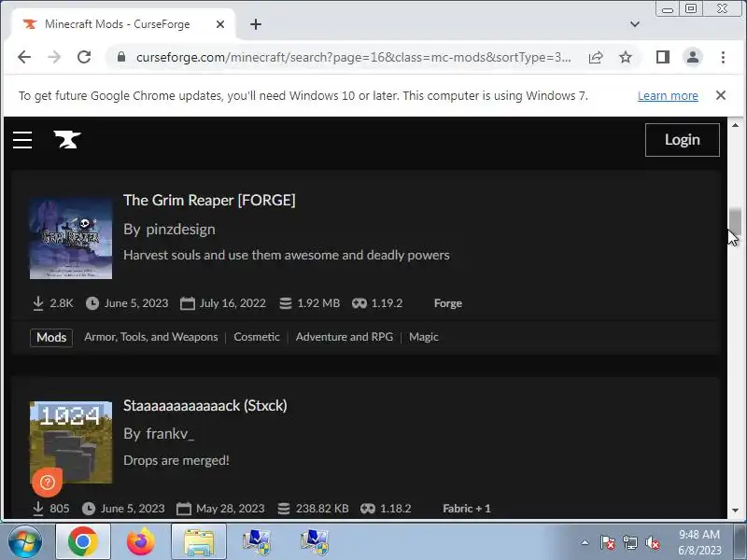Go back to the previous page
This screenshot has width=747, height=560.
tap(24, 57)
